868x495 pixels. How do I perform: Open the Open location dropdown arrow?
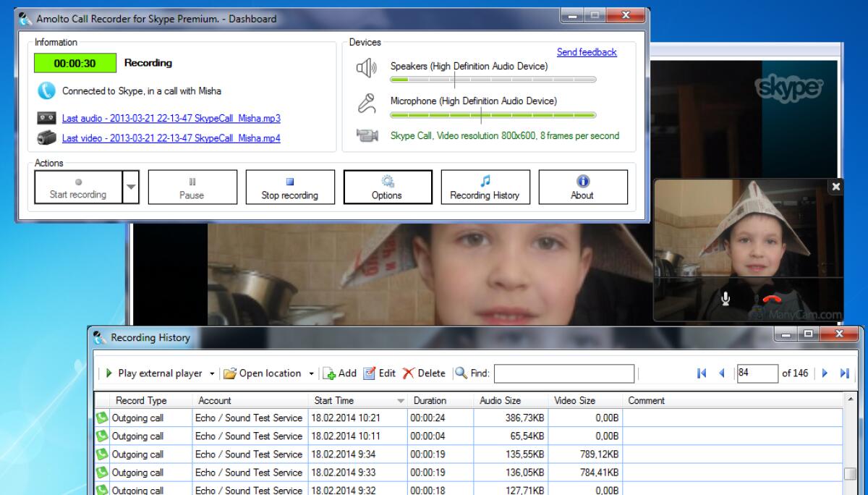[x=312, y=373]
